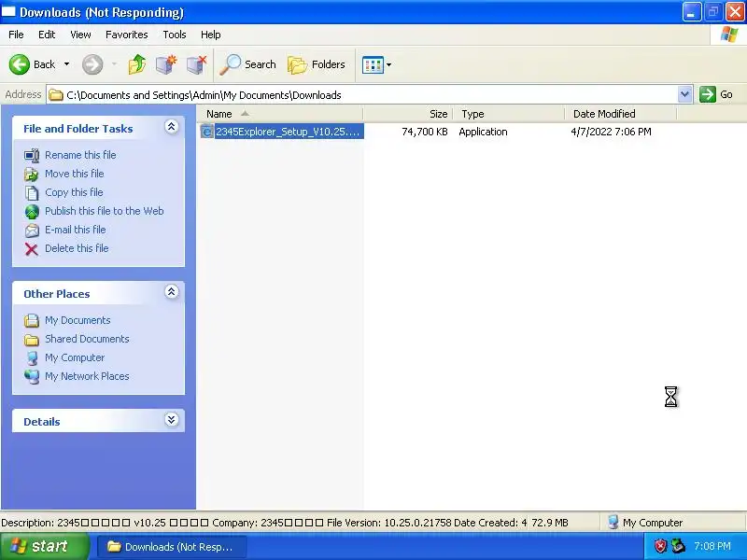Screen dimensions: 747x560
Task: Click E-mail this file link
Action: pos(76,230)
